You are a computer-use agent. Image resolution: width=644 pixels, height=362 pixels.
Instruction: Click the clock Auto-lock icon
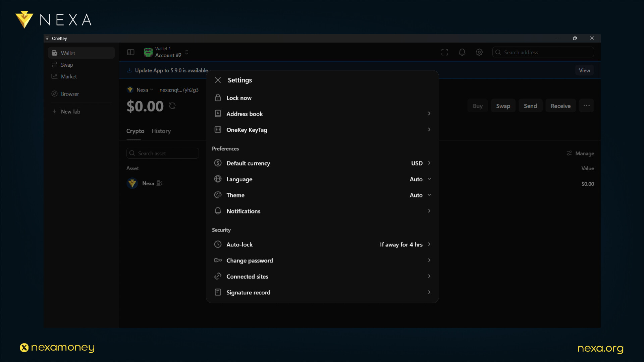click(218, 244)
